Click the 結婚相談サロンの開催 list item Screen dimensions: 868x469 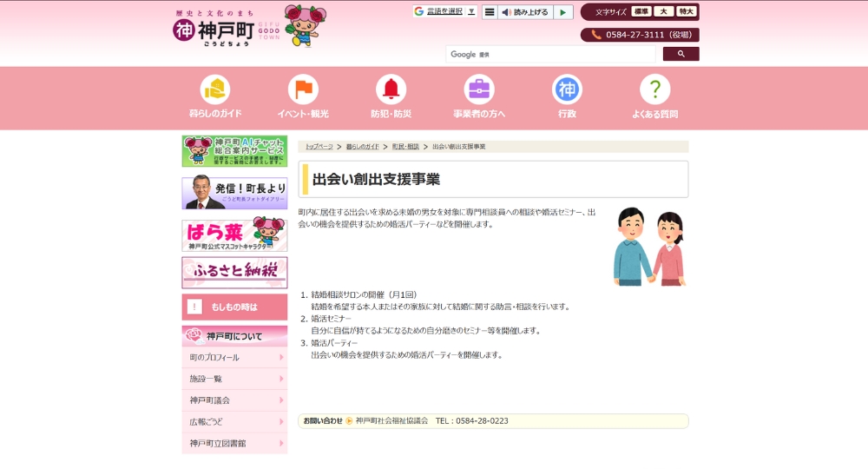(364, 294)
